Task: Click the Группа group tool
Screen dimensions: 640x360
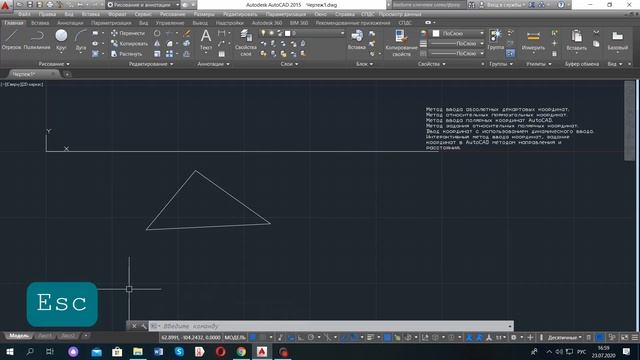Action: point(496,40)
